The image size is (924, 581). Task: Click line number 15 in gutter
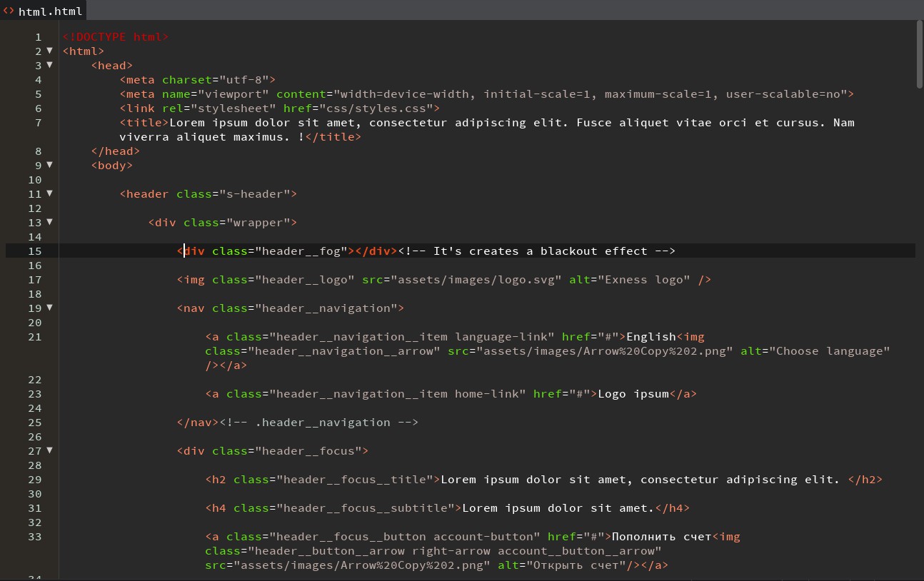(34, 251)
